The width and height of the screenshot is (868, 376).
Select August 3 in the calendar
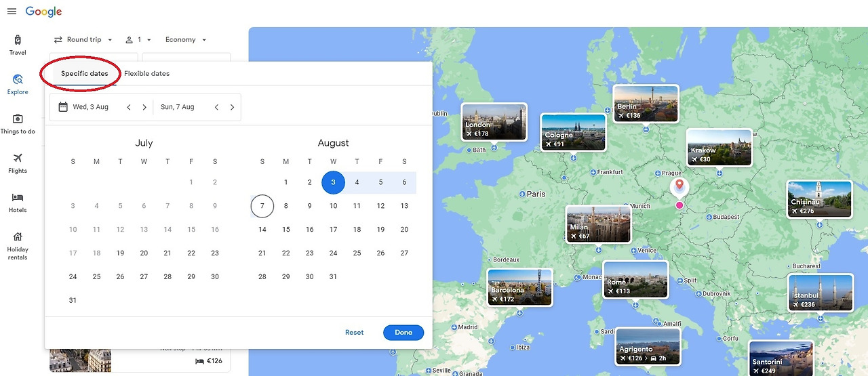[x=333, y=182]
